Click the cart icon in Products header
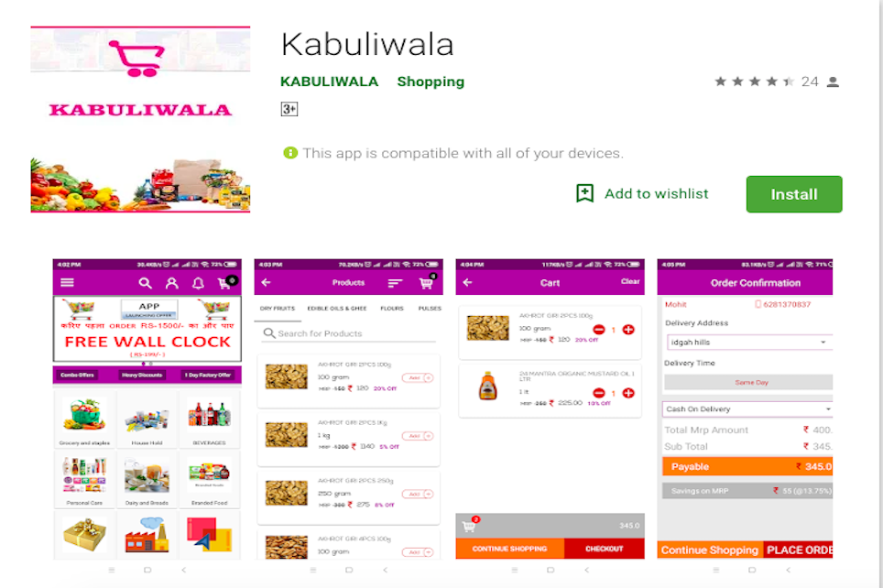883x588 pixels. click(x=427, y=282)
